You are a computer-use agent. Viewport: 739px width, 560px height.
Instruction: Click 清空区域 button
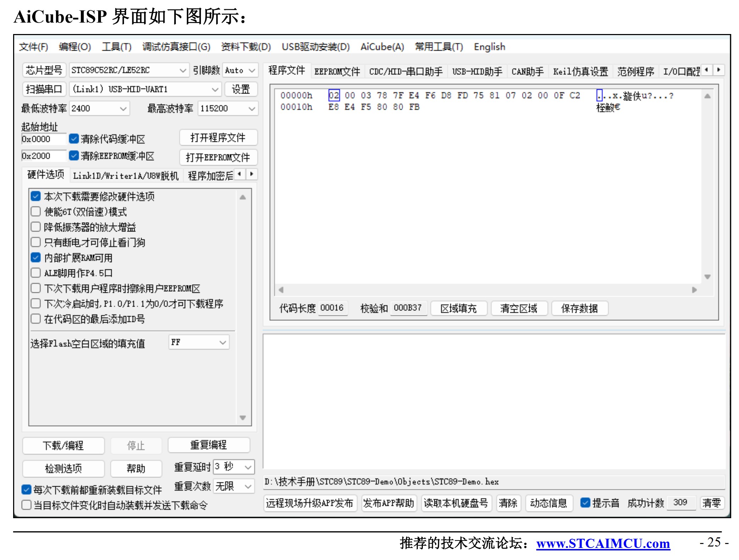pos(519,308)
